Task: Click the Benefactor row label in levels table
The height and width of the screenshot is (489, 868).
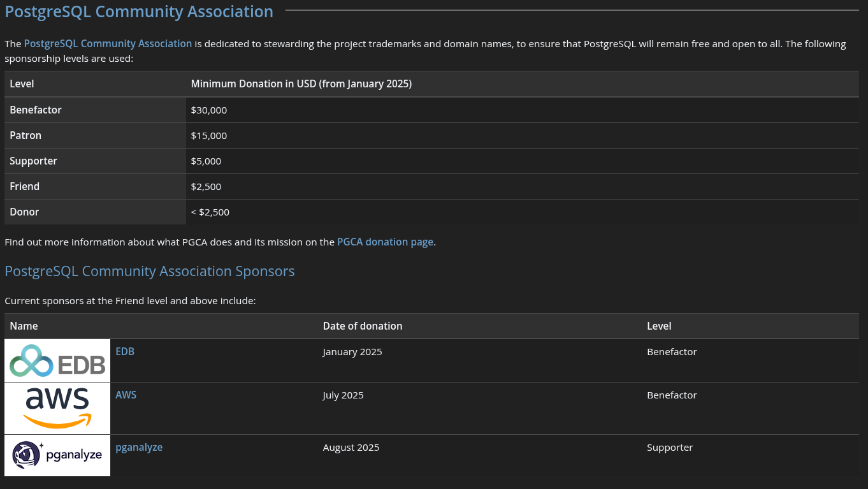Action: [x=95, y=110]
